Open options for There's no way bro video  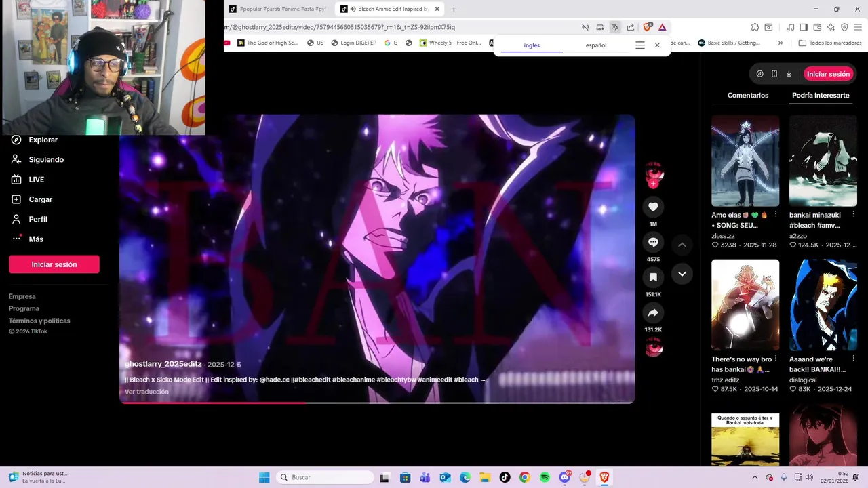point(776,359)
